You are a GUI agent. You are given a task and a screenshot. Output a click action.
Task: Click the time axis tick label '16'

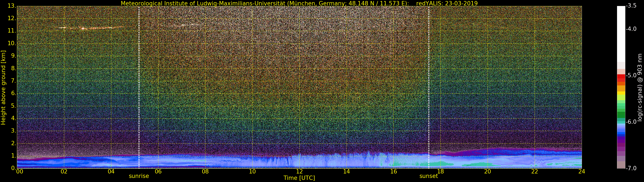click(x=394, y=172)
